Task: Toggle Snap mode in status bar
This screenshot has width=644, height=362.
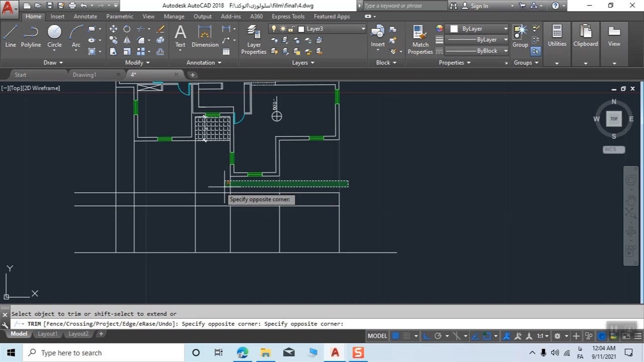Action: tap(407, 336)
